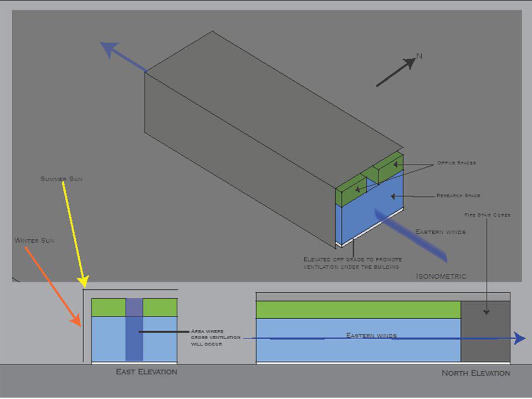The height and width of the screenshot is (399, 532).
Task: Click the cross ventilation annotation text
Action: 216,337
